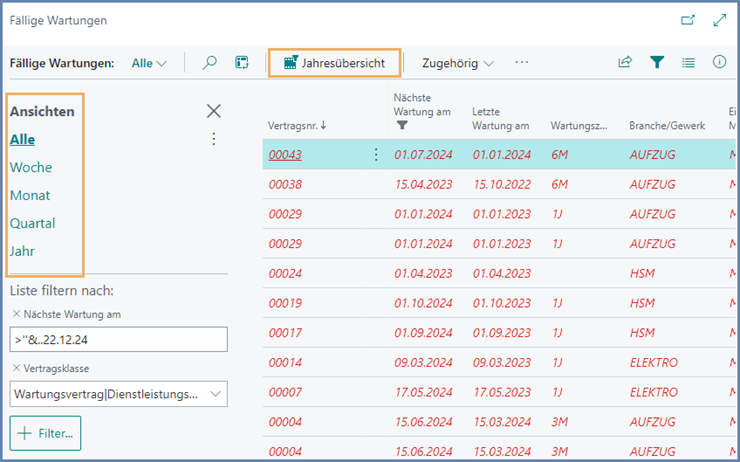740x462 pixels.
Task: Open the Jahresübersicht action
Action: (335, 63)
